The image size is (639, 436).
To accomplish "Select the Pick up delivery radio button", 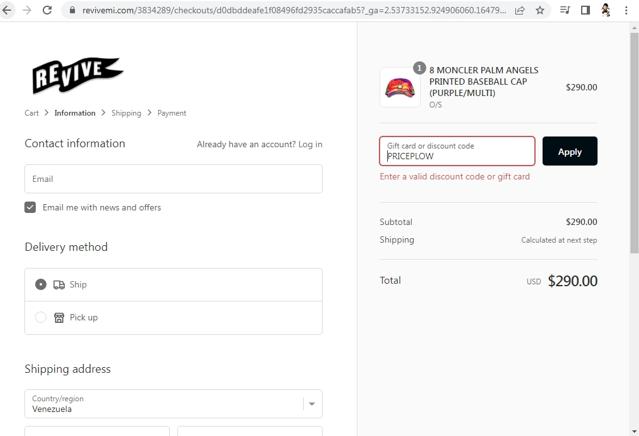I will (x=41, y=317).
